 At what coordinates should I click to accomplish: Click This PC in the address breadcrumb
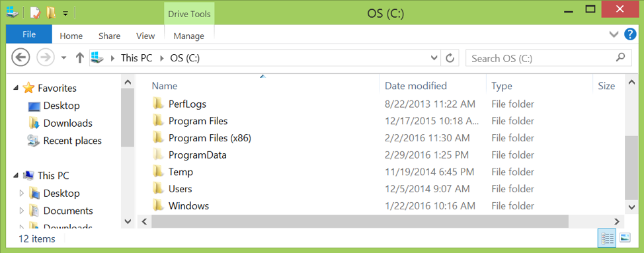pos(136,58)
